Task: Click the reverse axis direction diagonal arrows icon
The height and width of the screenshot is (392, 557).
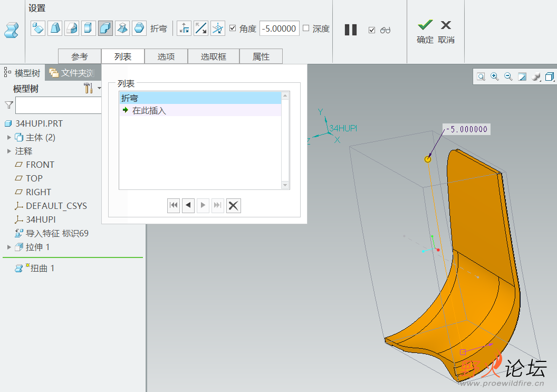Action: point(201,28)
